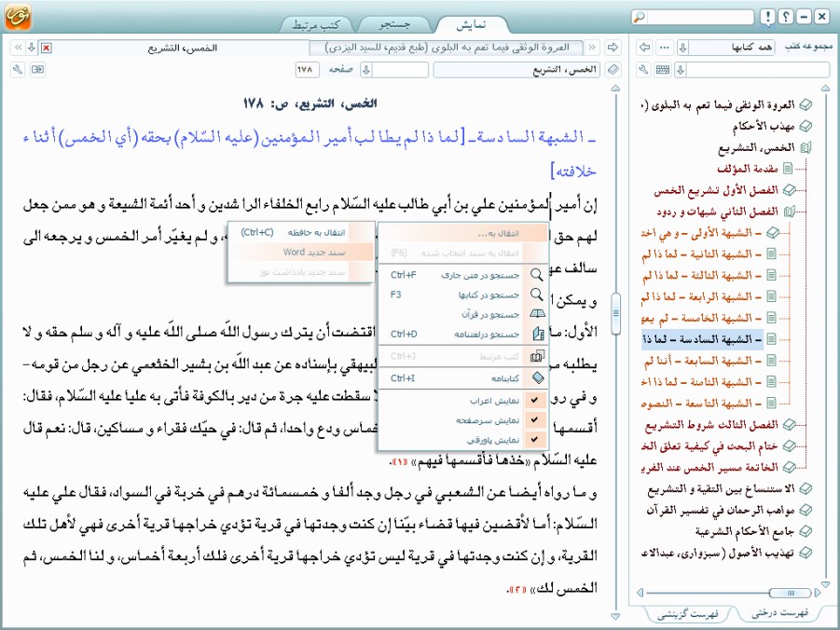Select الشبهة السابعة in the tree
The image size is (840, 630).
[702, 361]
